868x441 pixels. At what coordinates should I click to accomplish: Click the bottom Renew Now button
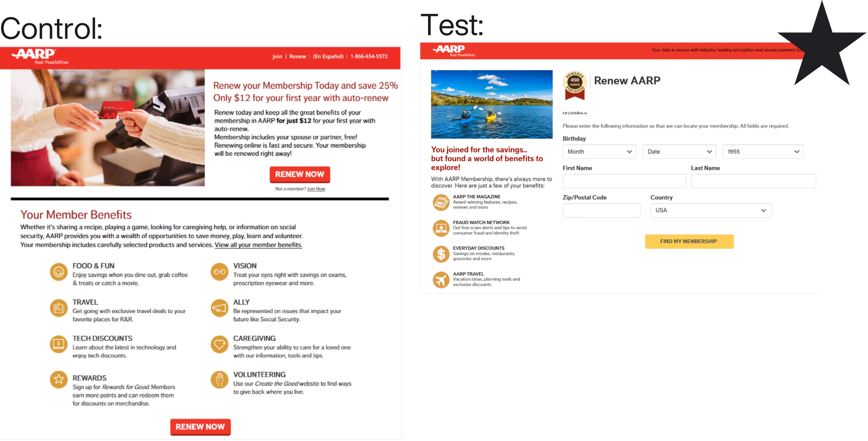point(200,427)
